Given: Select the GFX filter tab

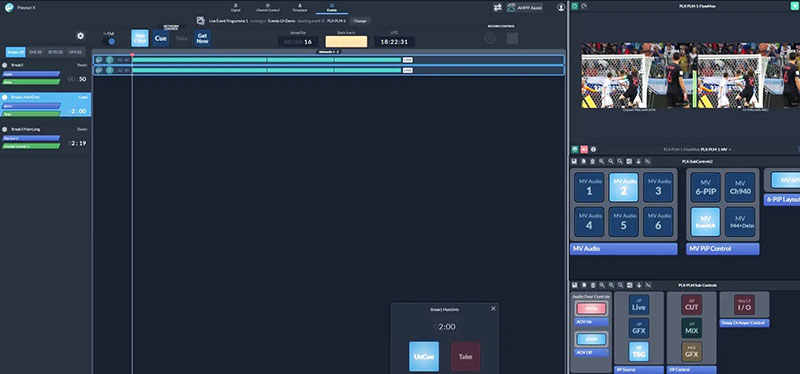Looking at the screenshot, I should click(75, 52).
